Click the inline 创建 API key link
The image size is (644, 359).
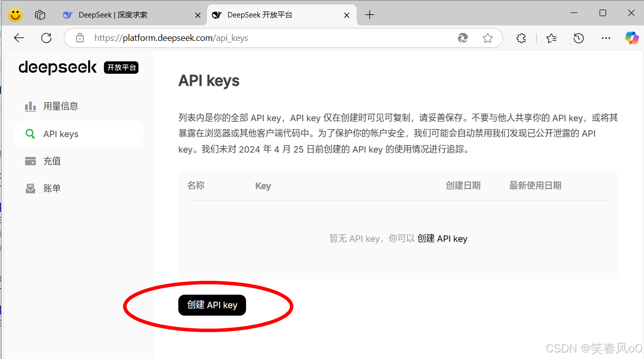click(442, 238)
